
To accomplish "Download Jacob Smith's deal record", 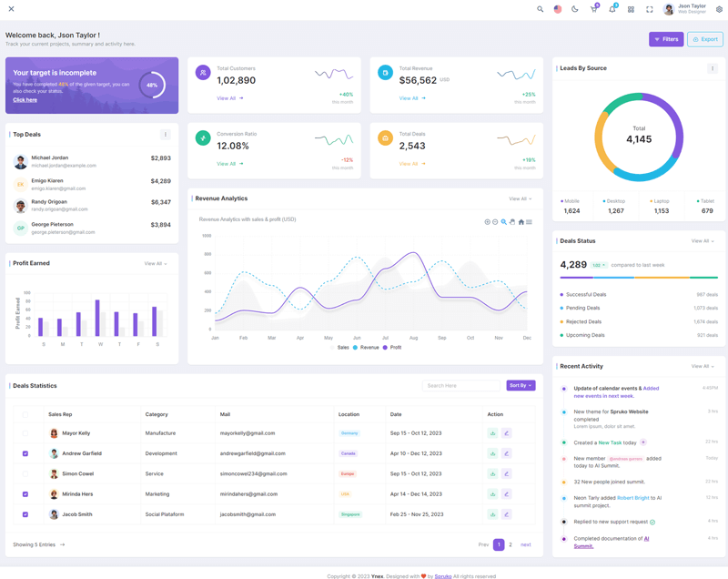I will [492, 514].
